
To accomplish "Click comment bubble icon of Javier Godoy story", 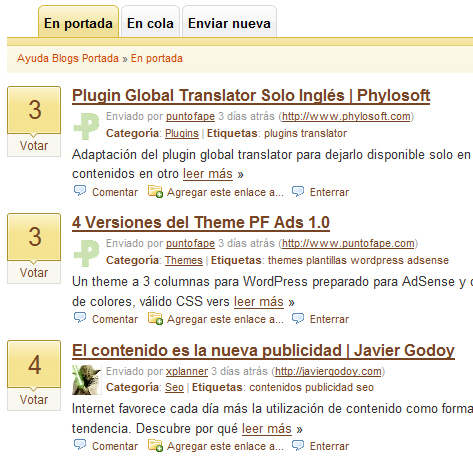I will coord(80,445).
